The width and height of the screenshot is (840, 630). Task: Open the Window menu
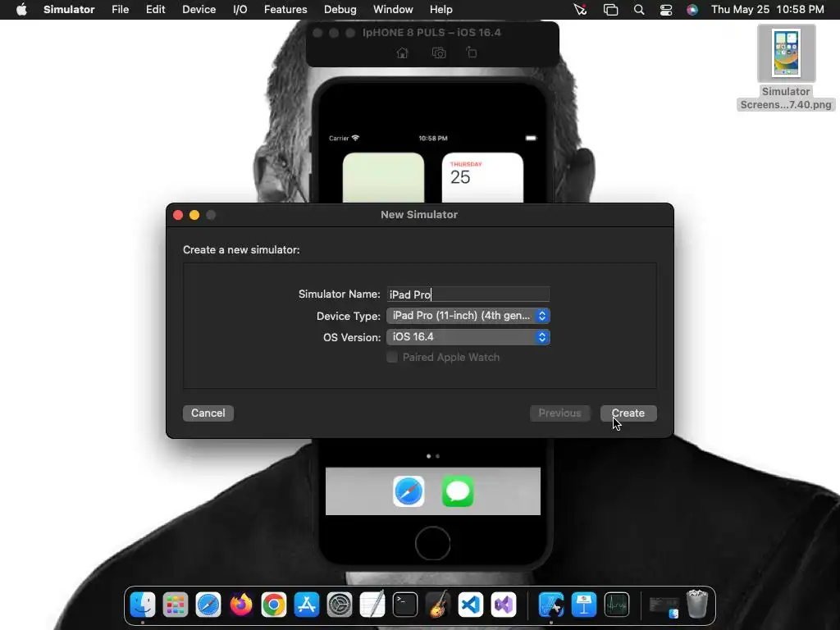tap(393, 10)
